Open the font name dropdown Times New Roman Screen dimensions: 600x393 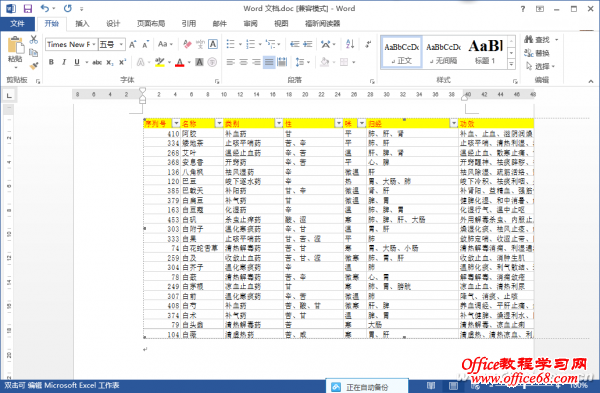tap(94, 44)
